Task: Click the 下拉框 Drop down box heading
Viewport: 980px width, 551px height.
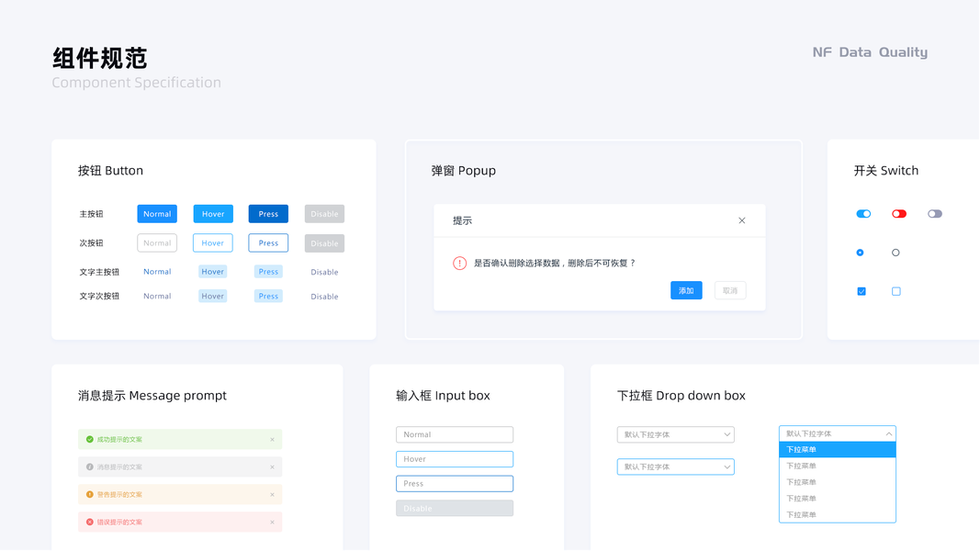Action: 681,396
